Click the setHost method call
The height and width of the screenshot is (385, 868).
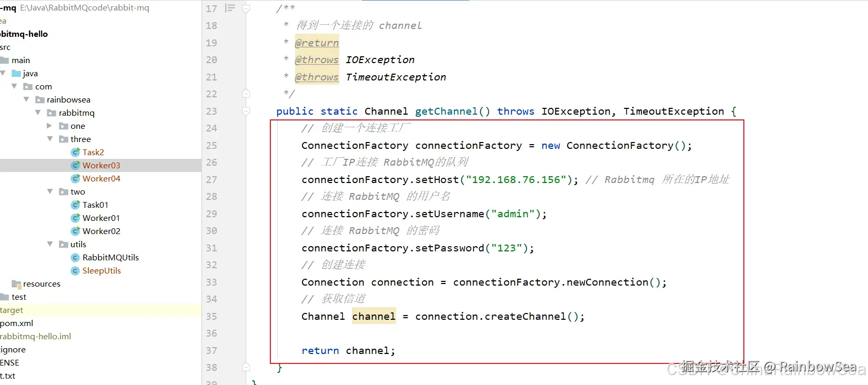[x=437, y=180]
